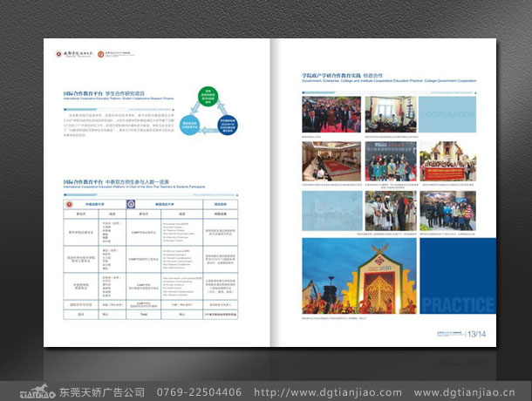Click the phone number 0769-22504406

click(x=199, y=392)
